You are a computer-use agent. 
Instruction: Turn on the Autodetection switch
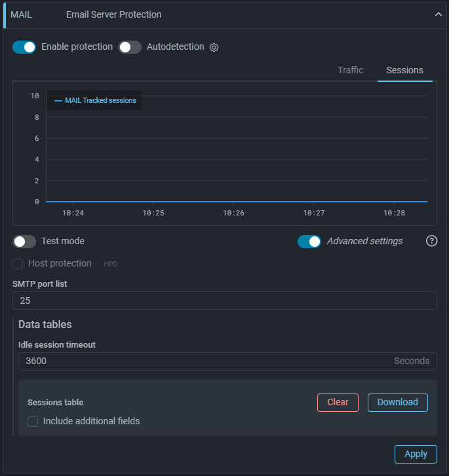tap(130, 47)
